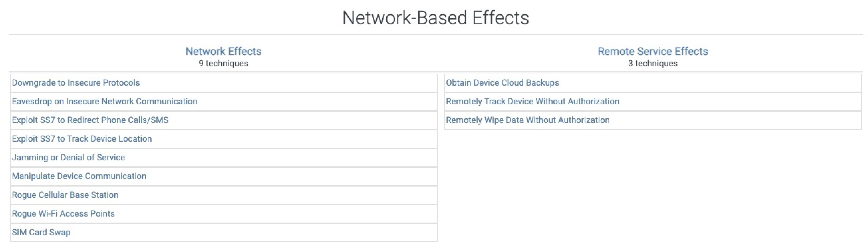Click the thin divider line under the title

click(x=435, y=34)
